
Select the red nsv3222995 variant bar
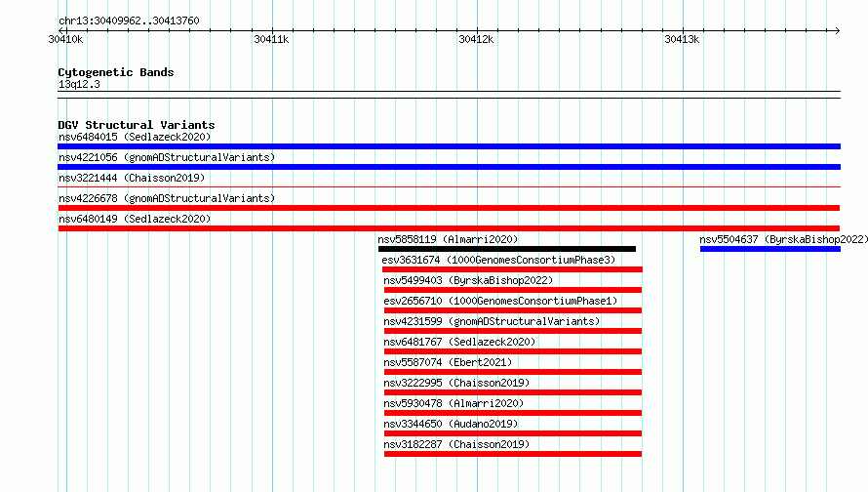pyautogui.click(x=513, y=392)
